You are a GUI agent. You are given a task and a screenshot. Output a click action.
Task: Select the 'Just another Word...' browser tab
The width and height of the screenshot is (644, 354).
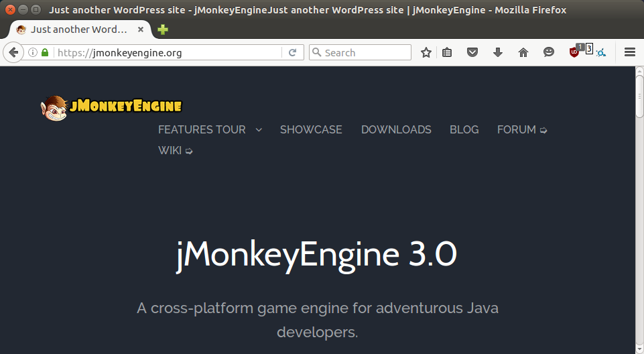click(x=80, y=29)
